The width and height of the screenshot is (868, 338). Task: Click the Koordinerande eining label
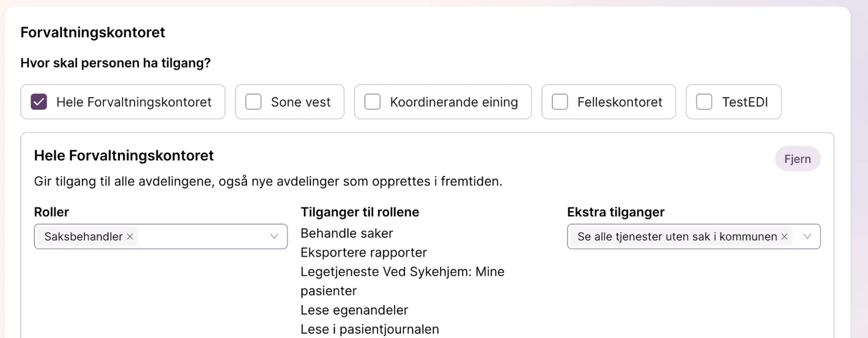click(x=454, y=102)
